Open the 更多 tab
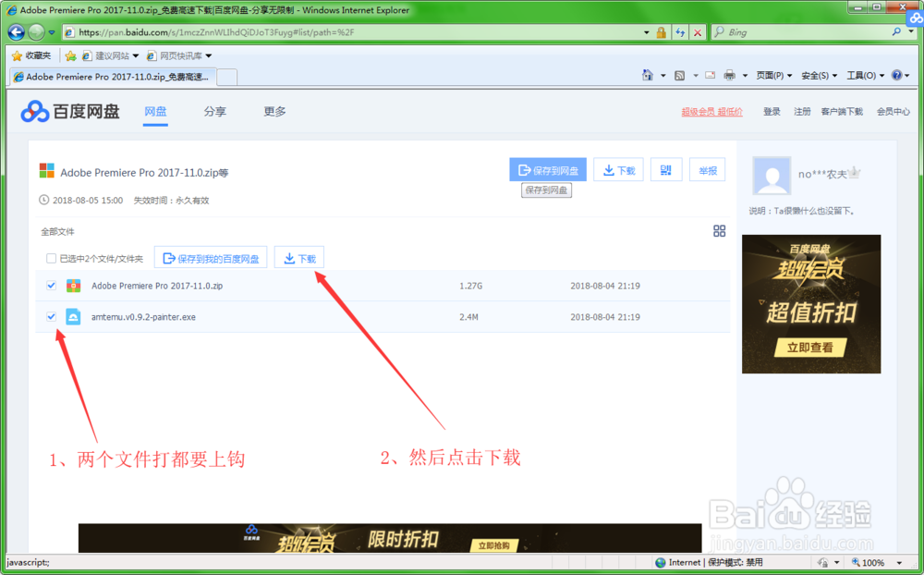The height and width of the screenshot is (575, 924). (x=274, y=112)
